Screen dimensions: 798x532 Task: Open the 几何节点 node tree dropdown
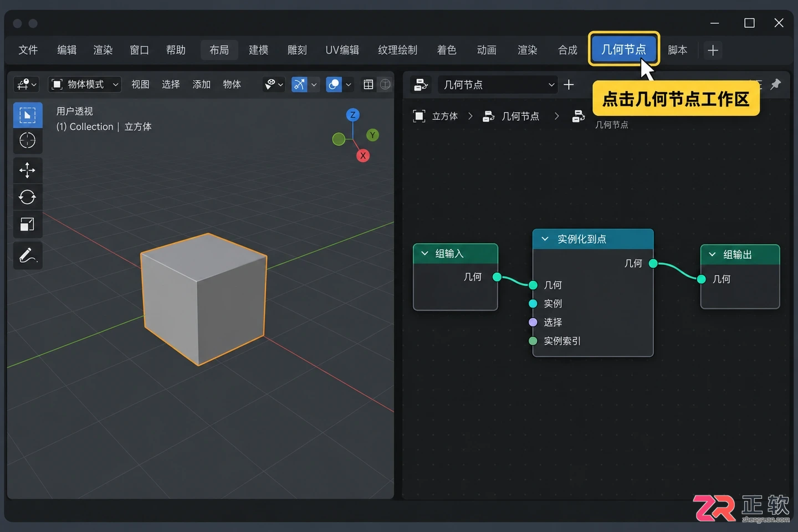coord(498,85)
